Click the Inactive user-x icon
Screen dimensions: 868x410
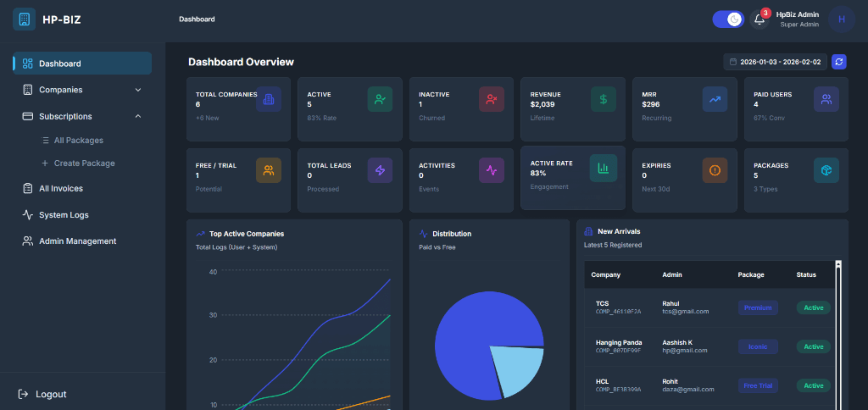point(492,100)
